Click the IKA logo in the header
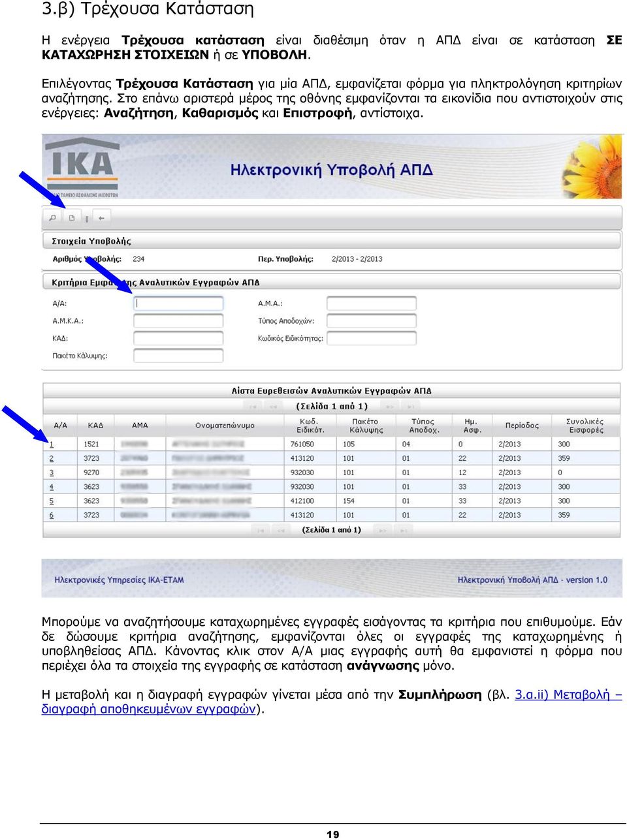 82,167
